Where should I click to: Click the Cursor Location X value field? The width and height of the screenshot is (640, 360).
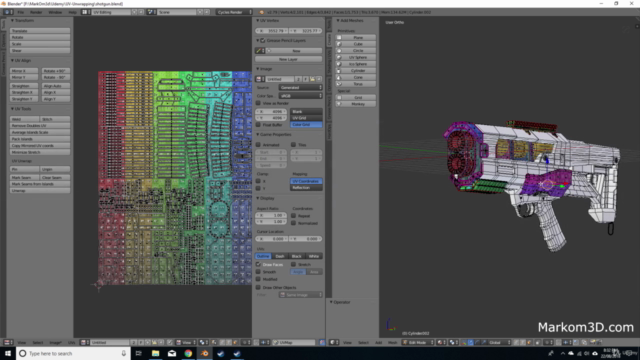(x=272, y=239)
